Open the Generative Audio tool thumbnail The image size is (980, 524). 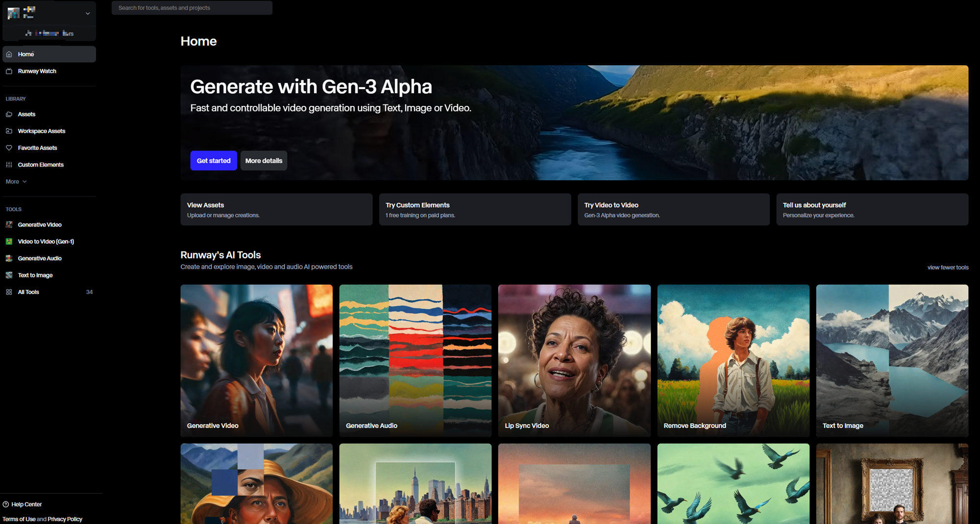coord(415,360)
